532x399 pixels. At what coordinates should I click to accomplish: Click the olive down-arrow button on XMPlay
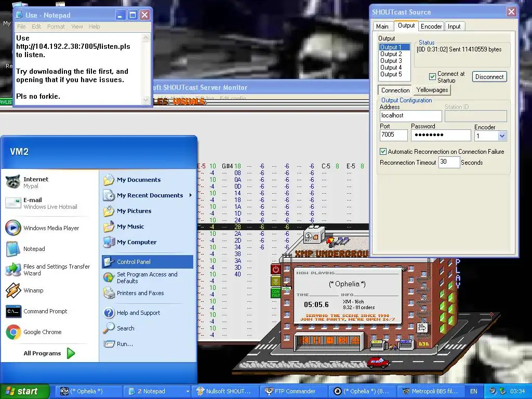275,281
